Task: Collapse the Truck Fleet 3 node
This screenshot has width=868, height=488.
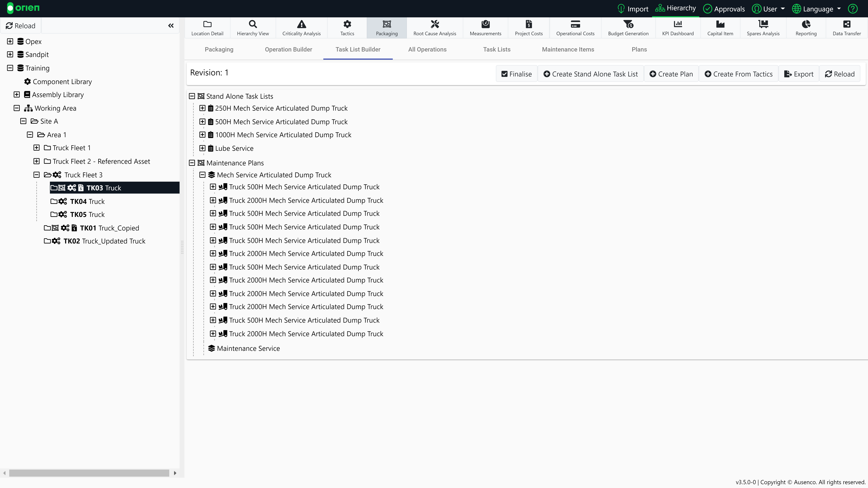Action: click(36, 174)
